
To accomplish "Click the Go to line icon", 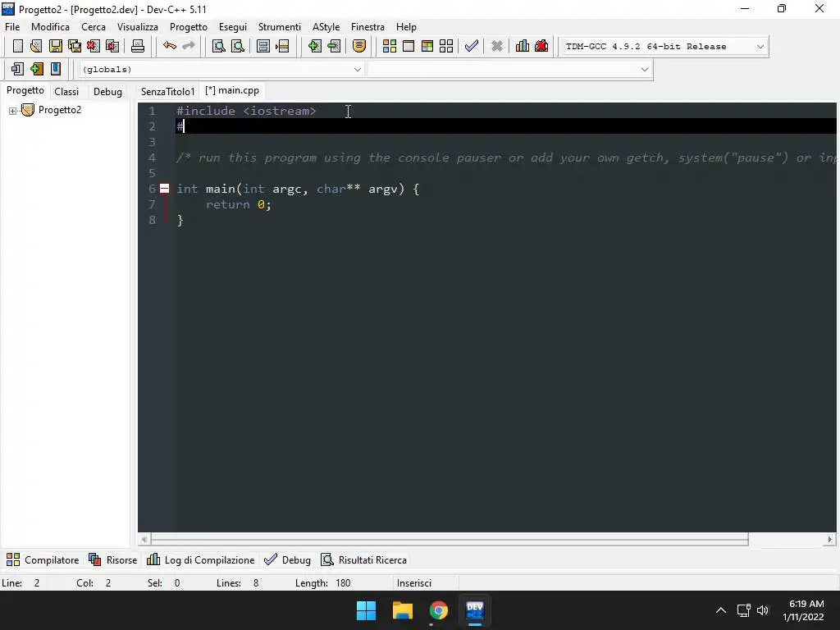I will click(282, 46).
